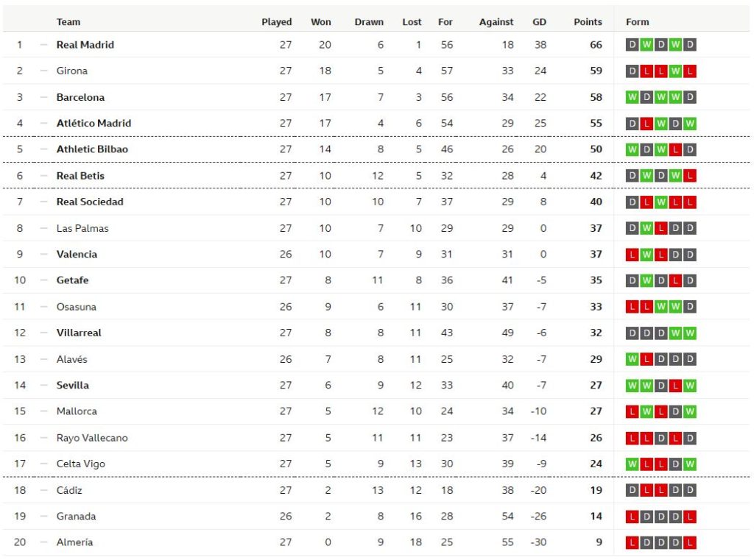The height and width of the screenshot is (560, 754).
Task: Click the position-change dash beside Barcelona
Action: [43, 97]
